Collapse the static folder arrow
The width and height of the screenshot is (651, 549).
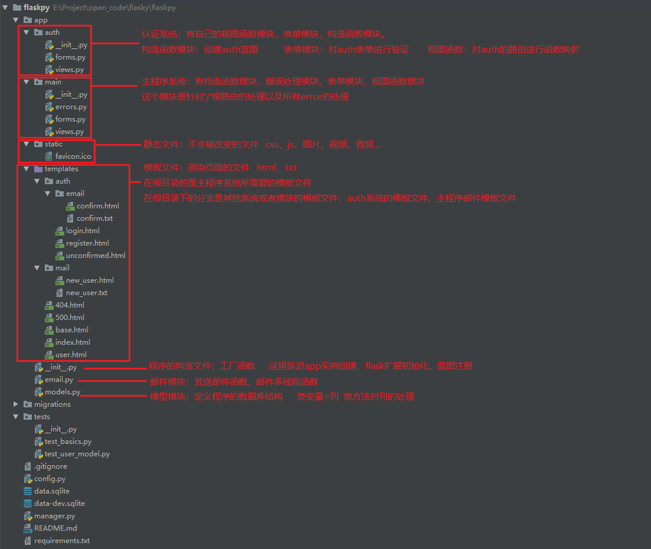pos(27,144)
